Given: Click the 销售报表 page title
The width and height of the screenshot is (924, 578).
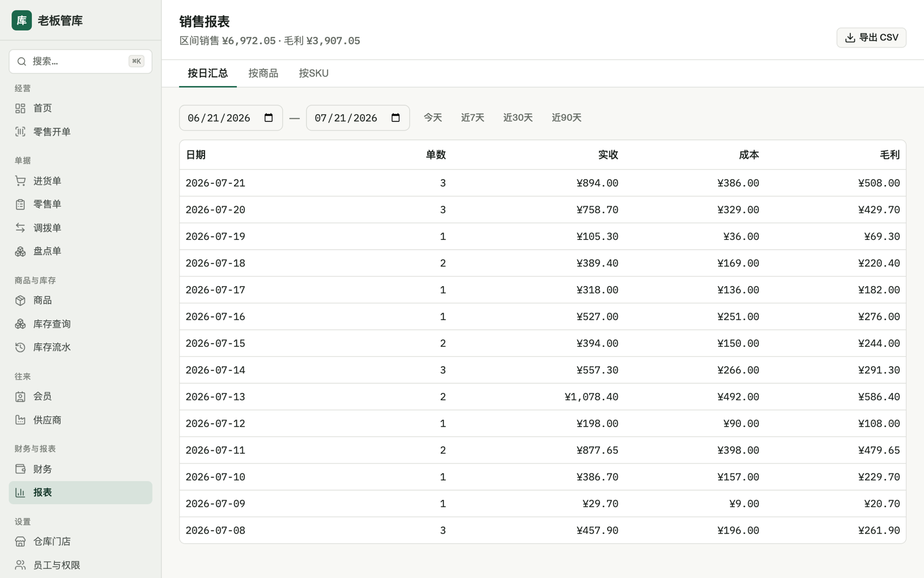Looking at the screenshot, I should click(204, 21).
